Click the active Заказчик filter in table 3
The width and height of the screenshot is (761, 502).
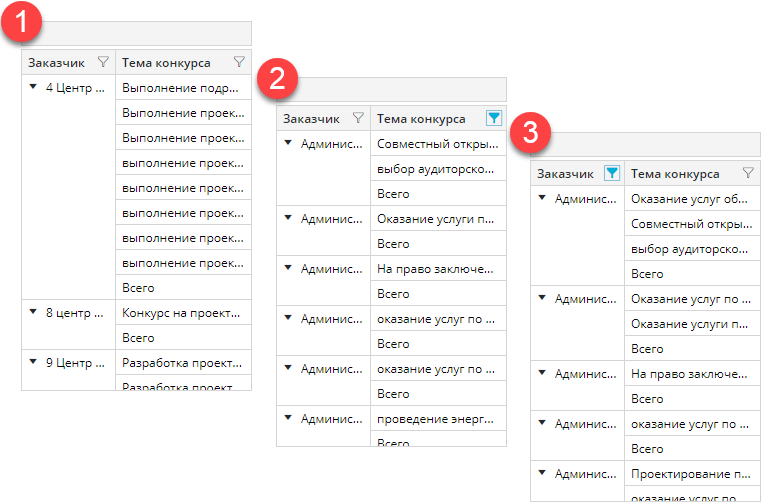(x=612, y=173)
